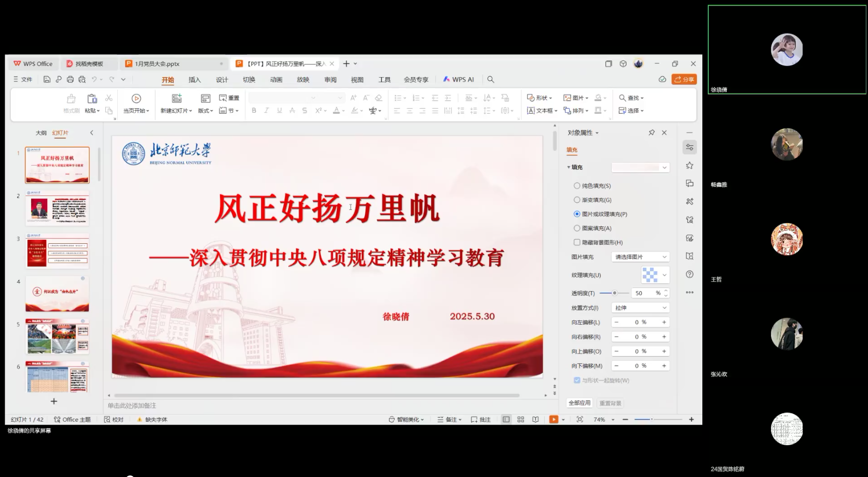
Task: Expand the placement mode dropdown
Action: point(640,308)
